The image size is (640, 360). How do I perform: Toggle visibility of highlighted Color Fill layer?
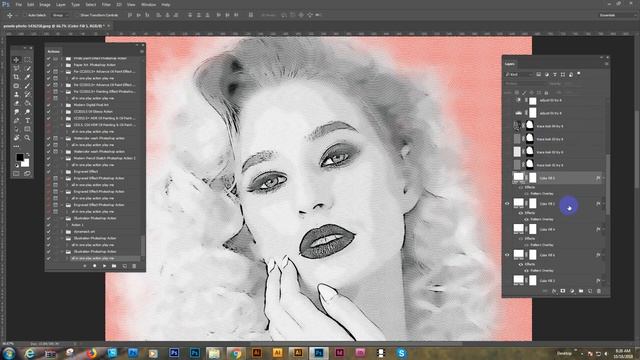click(x=507, y=178)
